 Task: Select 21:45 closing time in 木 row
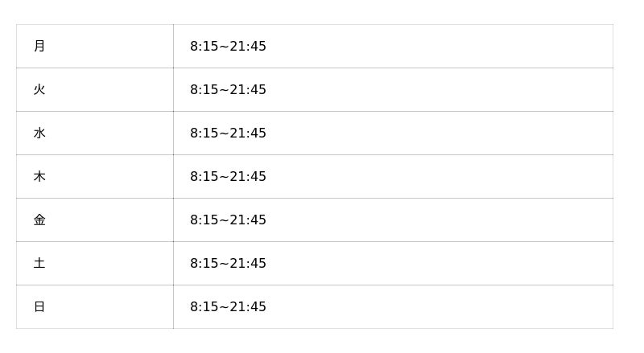[248, 177]
